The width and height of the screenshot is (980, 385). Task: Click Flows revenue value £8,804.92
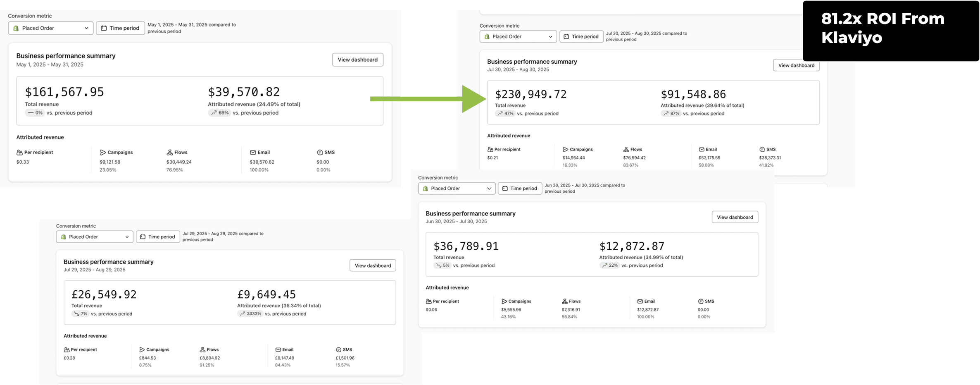point(210,358)
